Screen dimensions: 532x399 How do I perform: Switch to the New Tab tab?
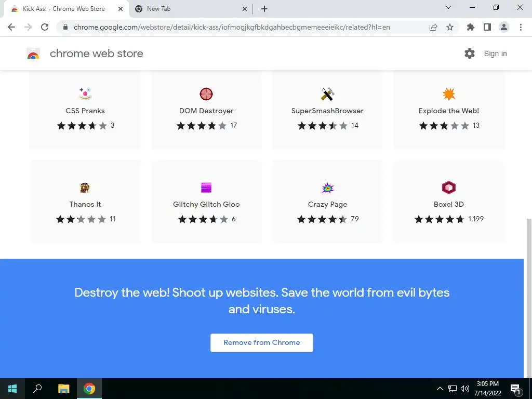click(191, 9)
